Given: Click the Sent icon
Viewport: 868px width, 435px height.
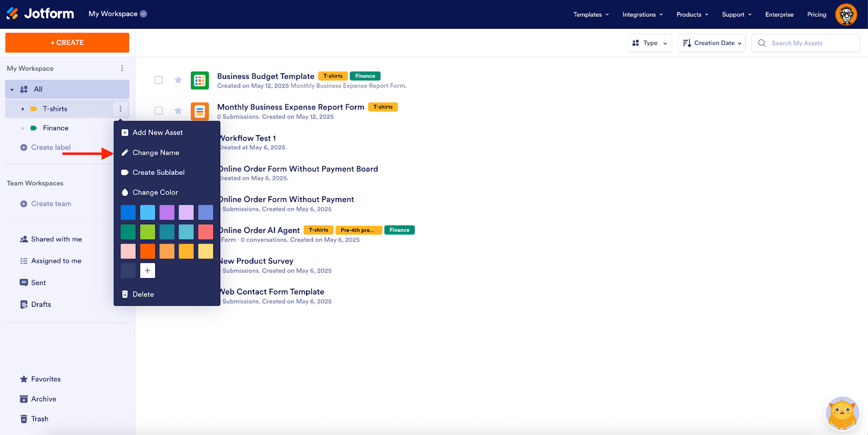Looking at the screenshot, I should [24, 282].
